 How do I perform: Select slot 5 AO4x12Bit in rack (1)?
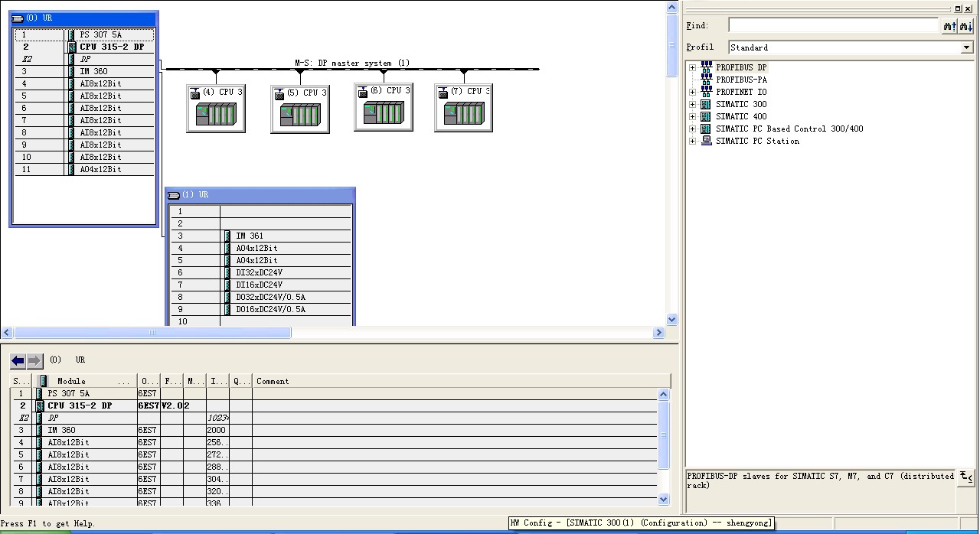pos(260,261)
